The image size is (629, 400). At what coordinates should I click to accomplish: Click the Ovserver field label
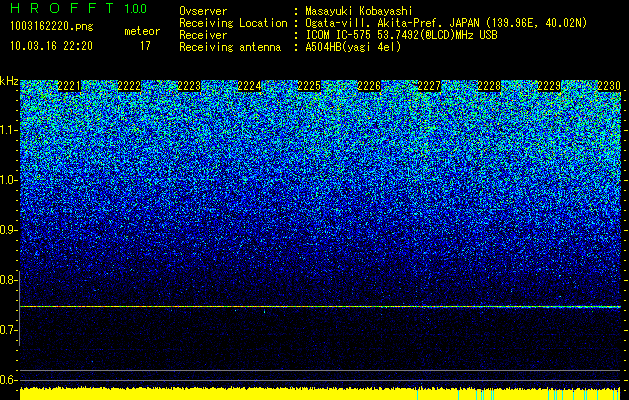coord(203,11)
